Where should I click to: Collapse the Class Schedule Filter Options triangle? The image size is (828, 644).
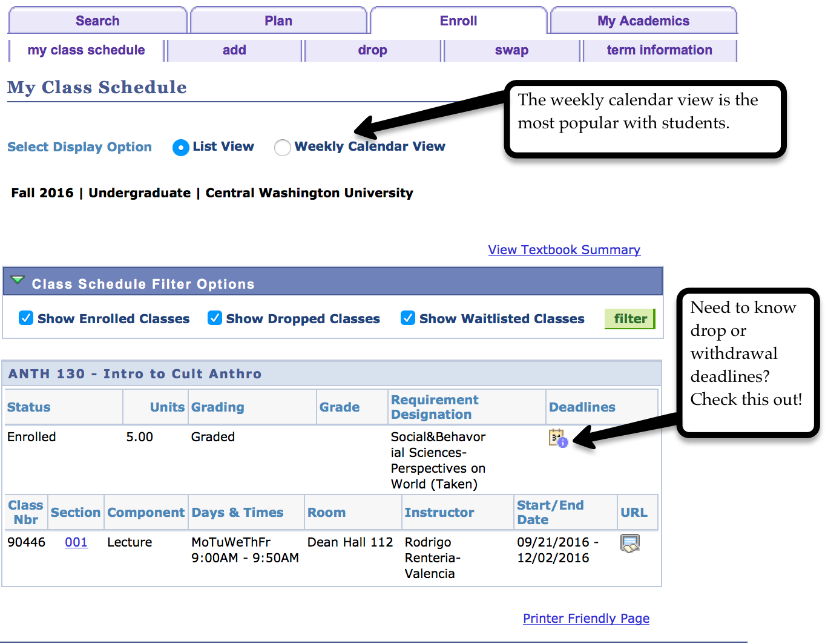click(18, 280)
